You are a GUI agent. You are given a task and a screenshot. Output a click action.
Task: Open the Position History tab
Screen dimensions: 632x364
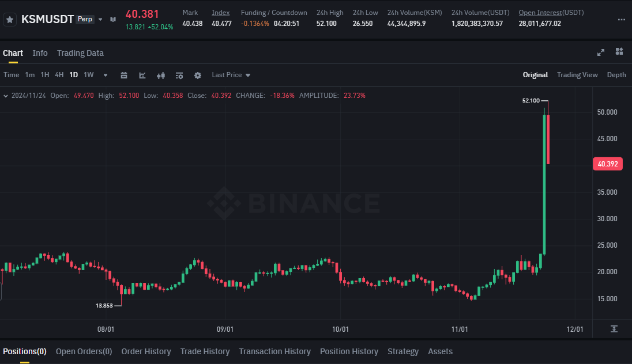349,351
